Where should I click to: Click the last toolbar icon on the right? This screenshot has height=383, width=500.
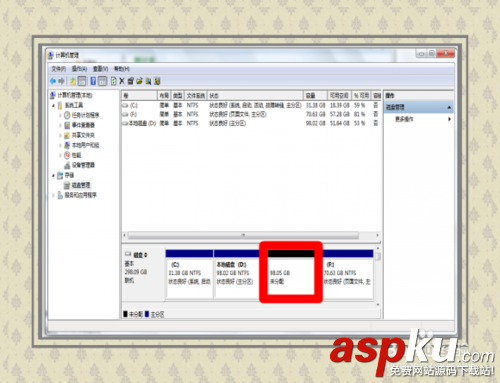[x=157, y=81]
